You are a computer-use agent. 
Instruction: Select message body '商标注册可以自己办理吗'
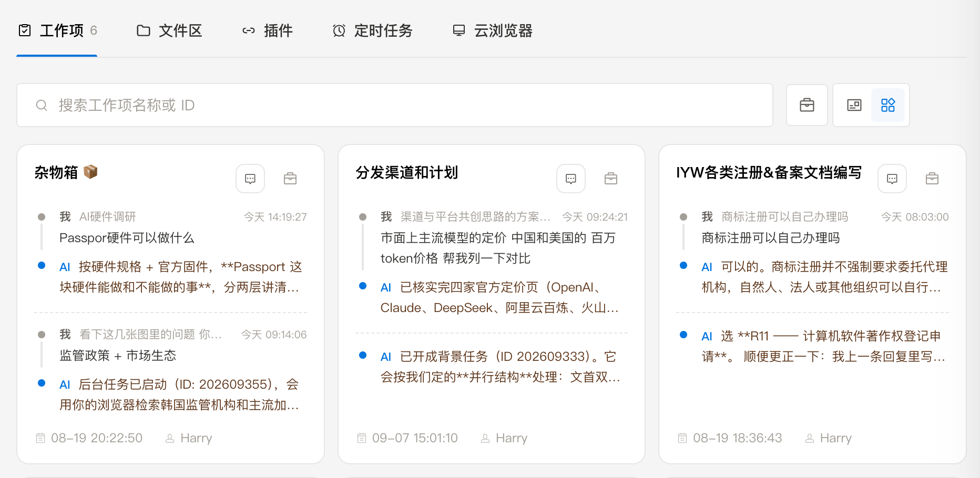coord(771,238)
